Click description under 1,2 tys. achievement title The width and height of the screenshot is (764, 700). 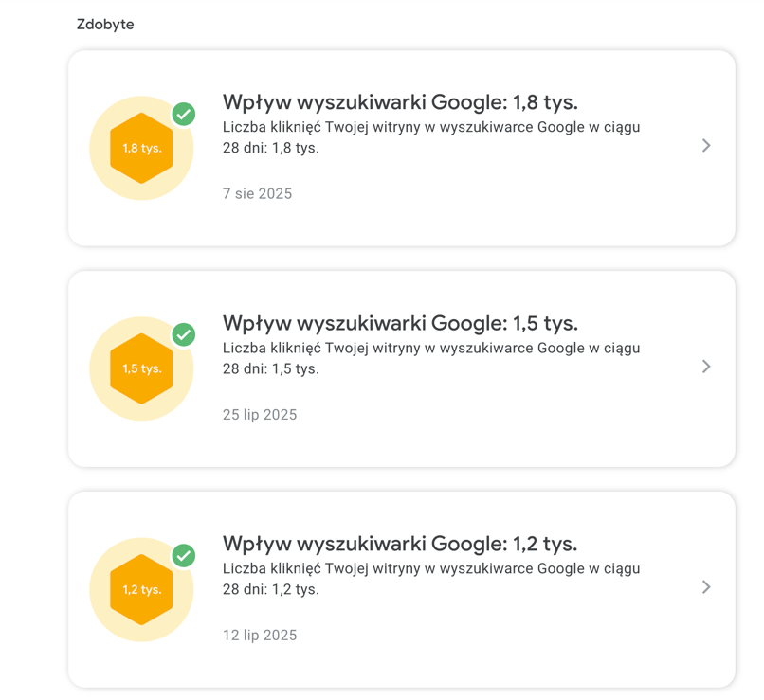[x=431, y=579]
